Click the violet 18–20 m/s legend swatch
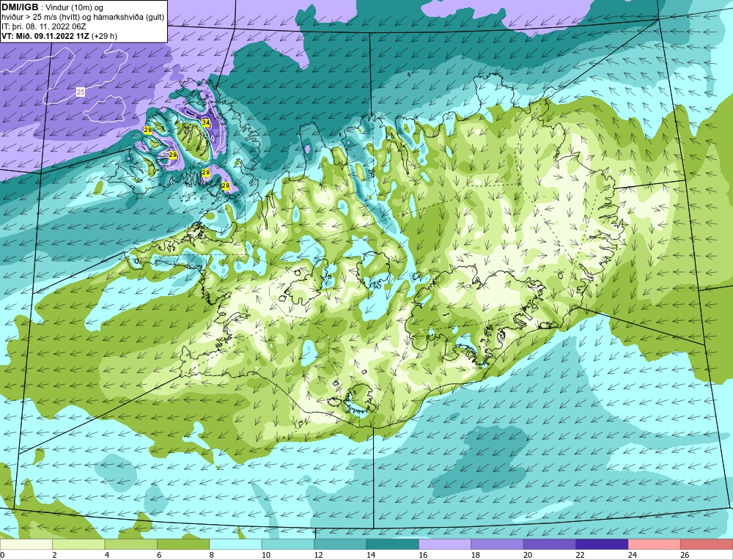Viewport: 733px width, 560px height. (x=498, y=544)
